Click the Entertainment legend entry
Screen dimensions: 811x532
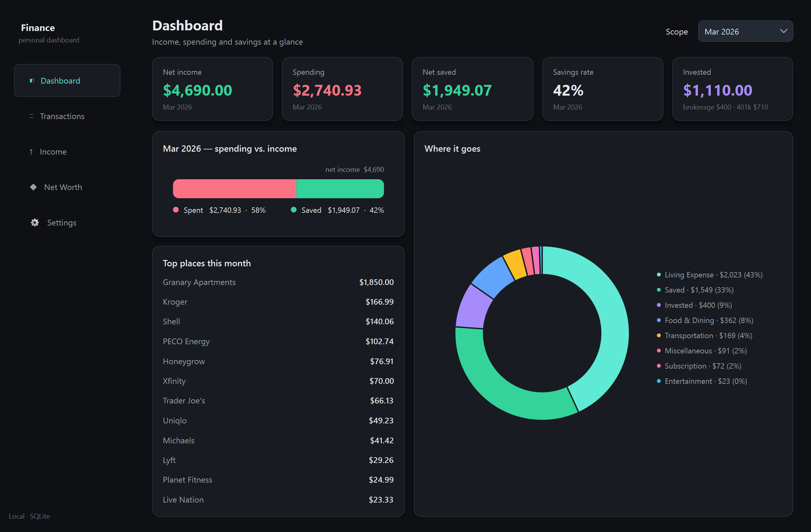pos(702,381)
